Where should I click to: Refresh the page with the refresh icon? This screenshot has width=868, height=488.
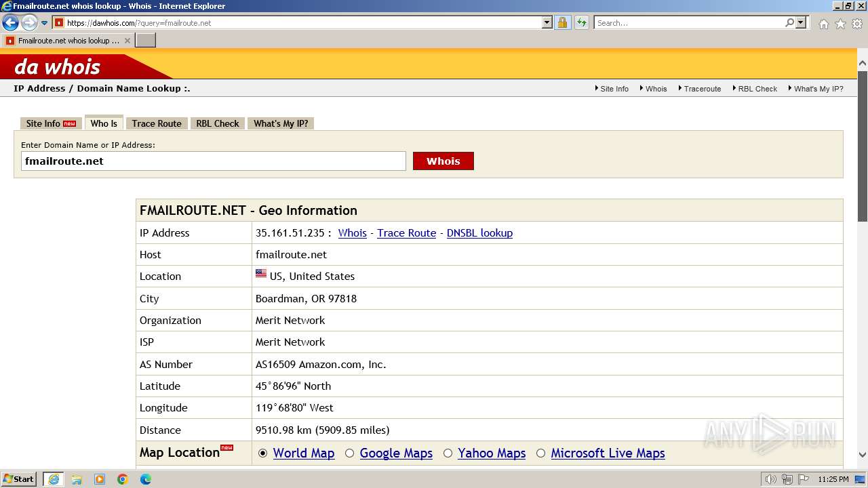(x=582, y=22)
